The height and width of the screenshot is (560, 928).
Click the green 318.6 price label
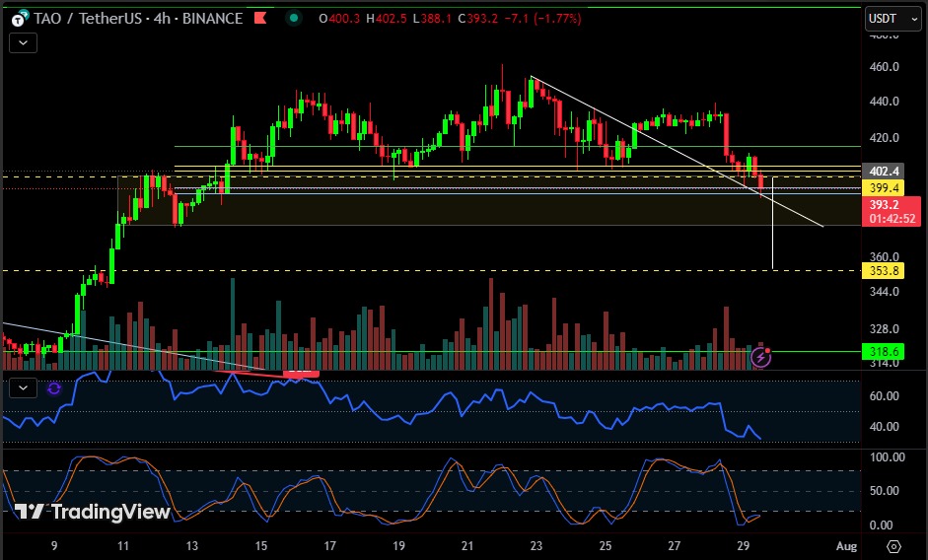[884, 352]
